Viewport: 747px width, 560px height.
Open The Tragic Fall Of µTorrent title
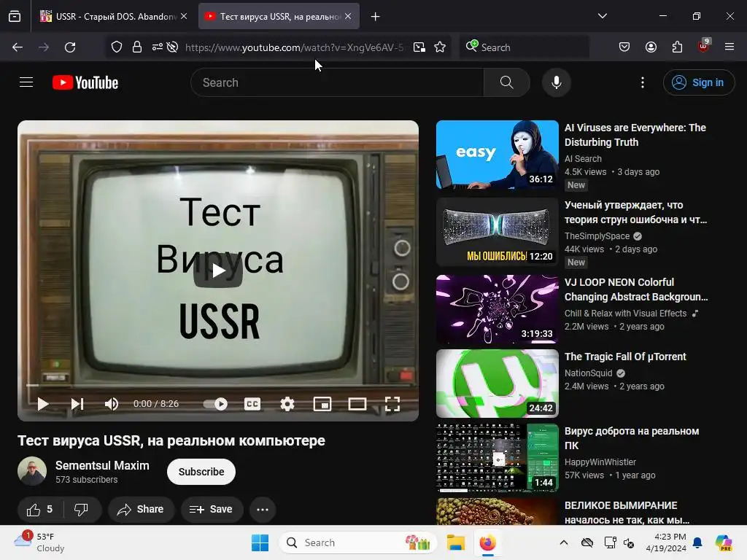(625, 357)
